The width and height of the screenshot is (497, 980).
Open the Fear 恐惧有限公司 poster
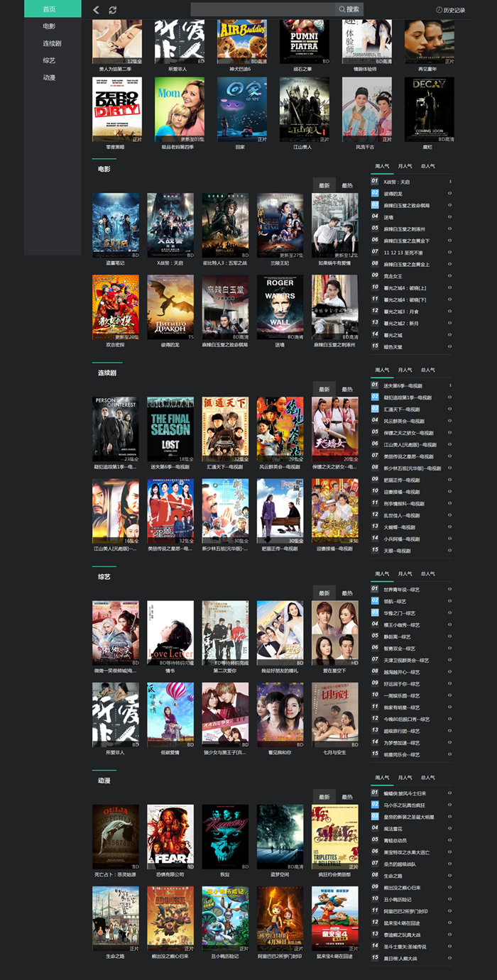click(x=170, y=837)
